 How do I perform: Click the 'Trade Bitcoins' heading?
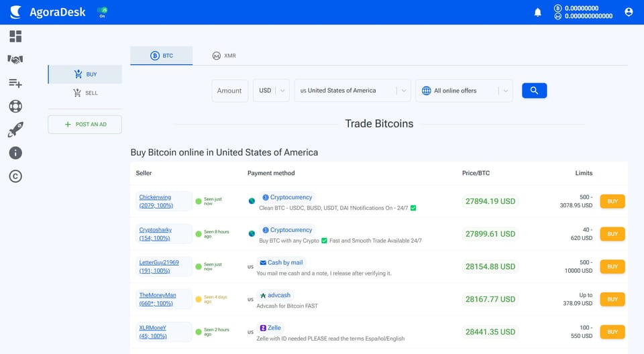pos(379,123)
